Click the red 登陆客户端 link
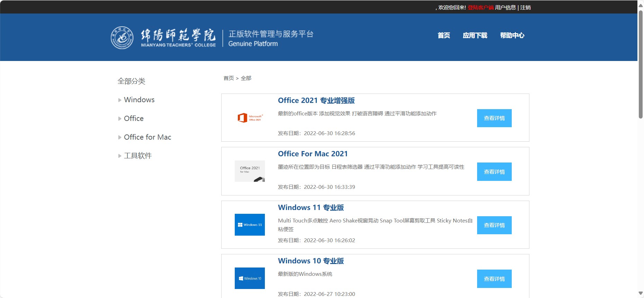The height and width of the screenshot is (298, 644). pos(481,8)
